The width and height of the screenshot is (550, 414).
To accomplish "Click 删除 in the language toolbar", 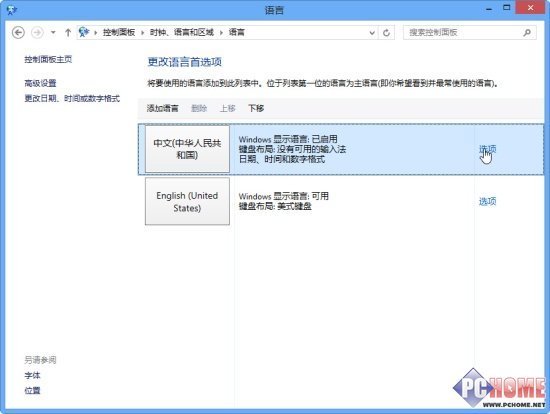I will [199, 108].
